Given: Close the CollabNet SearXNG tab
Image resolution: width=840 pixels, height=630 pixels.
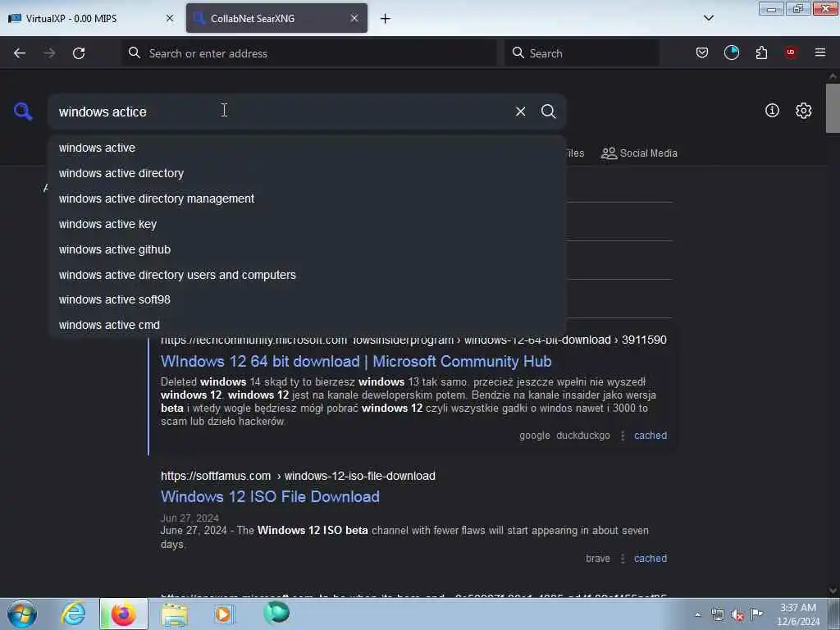Looking at the screenshot, I should [354, 18].
